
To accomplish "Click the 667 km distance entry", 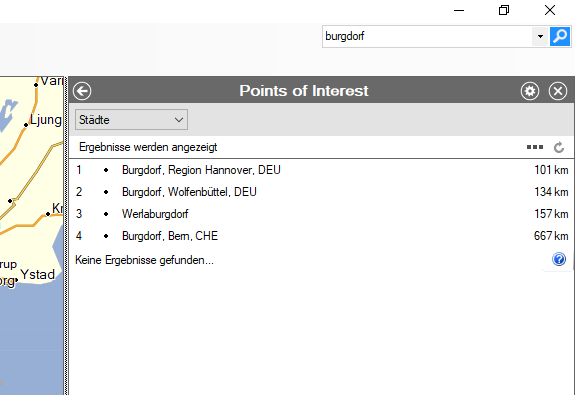I will pyautogui.click(x=551, y=236).
